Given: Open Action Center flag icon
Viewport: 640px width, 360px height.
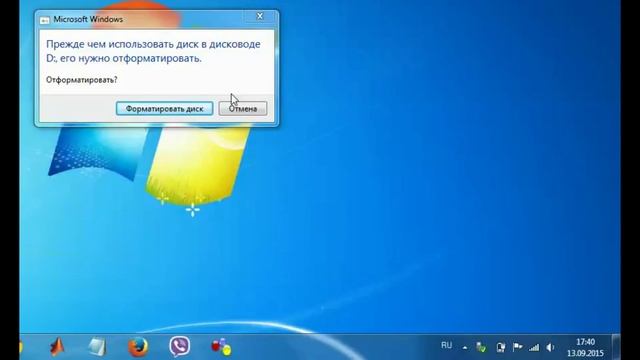Looking at the screenshot, I should [x=518, y=347].
